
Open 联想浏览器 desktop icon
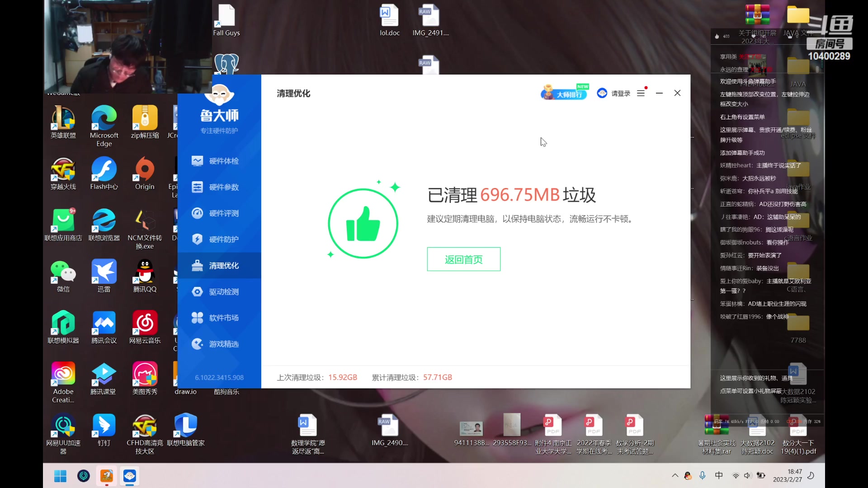click(x=104, y=225)
